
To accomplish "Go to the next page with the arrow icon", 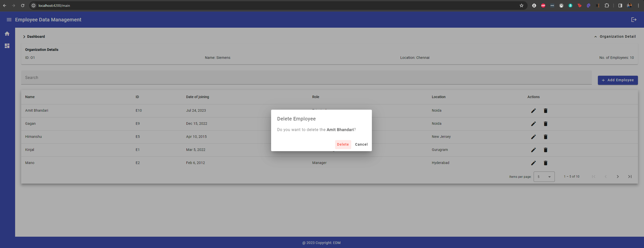I will tap(618, 177).
